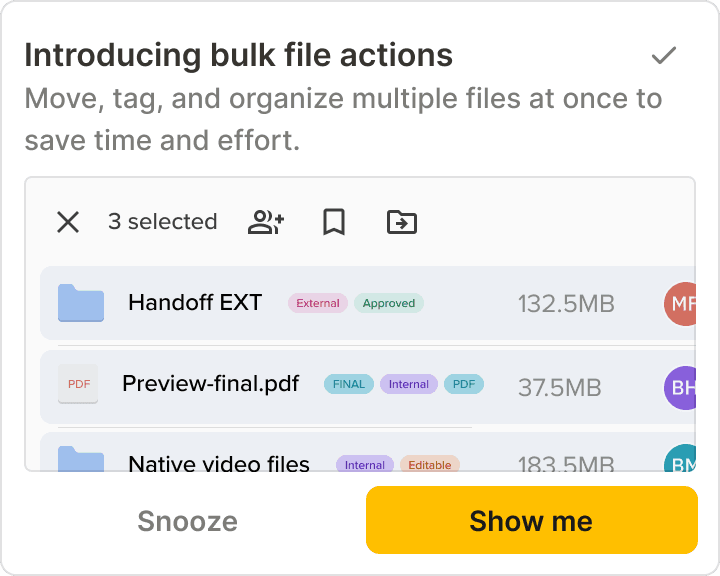The width and height of the screenshot is (720, 576).
Task: Click the Native video files folder icon
Action: tap(81, 461)
